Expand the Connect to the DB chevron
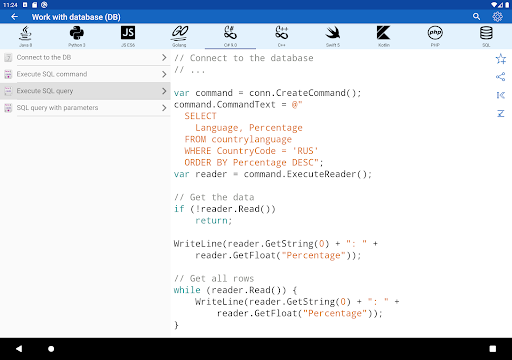Screen dimensions: 512x360 pyautogui.click(x=164, y=57)
